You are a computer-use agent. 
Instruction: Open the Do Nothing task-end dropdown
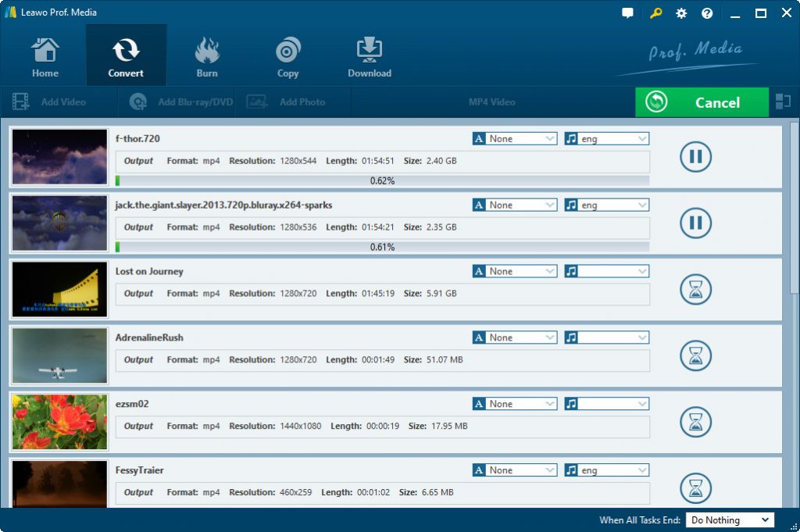coord(730,520)
